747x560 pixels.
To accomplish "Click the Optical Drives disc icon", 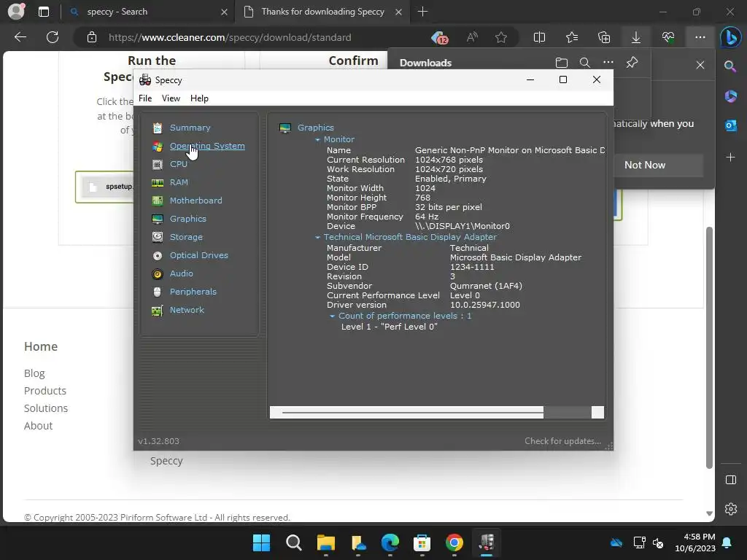I will 158,256.
